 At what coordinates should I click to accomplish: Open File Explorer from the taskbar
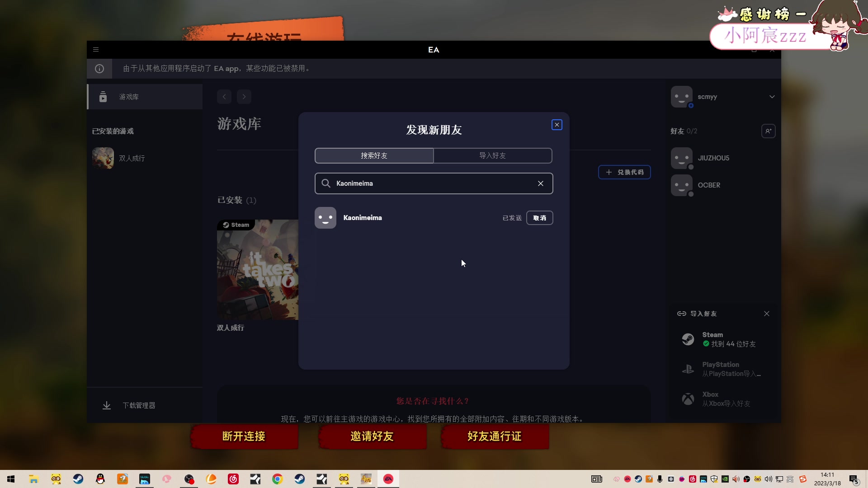[x=33, y=479]
